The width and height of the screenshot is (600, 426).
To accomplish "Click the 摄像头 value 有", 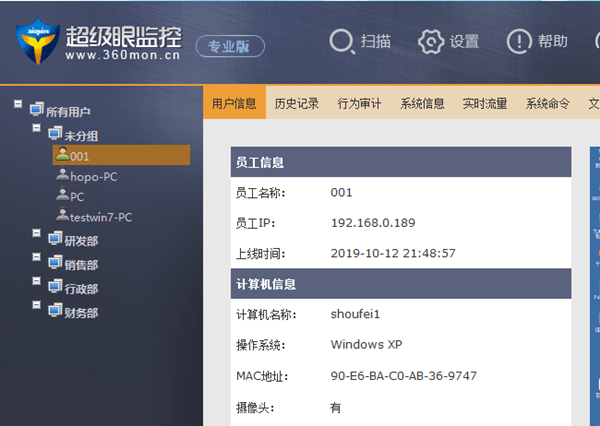I will [x=336, y=408].
